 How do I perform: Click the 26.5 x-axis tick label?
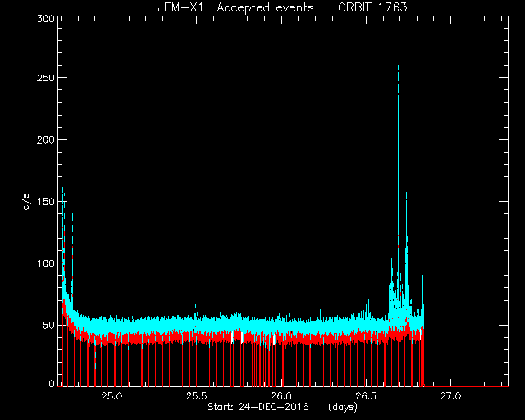pyautogui.click(x=366, y=396)
